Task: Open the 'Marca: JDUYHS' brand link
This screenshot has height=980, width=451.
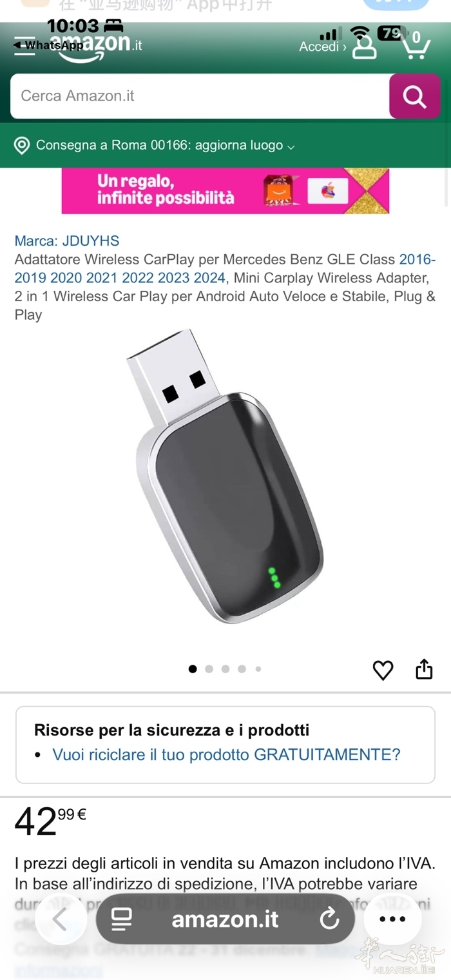Action: coord(67,240)
